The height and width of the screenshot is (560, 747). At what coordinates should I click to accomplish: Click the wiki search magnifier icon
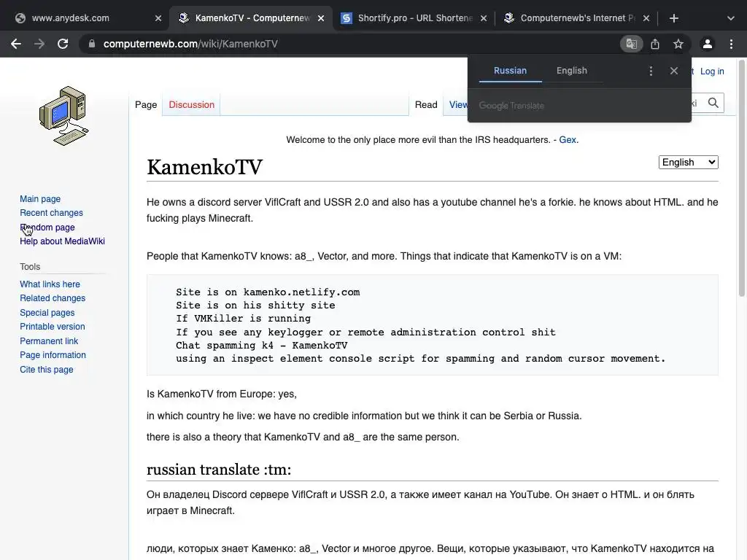713,103
